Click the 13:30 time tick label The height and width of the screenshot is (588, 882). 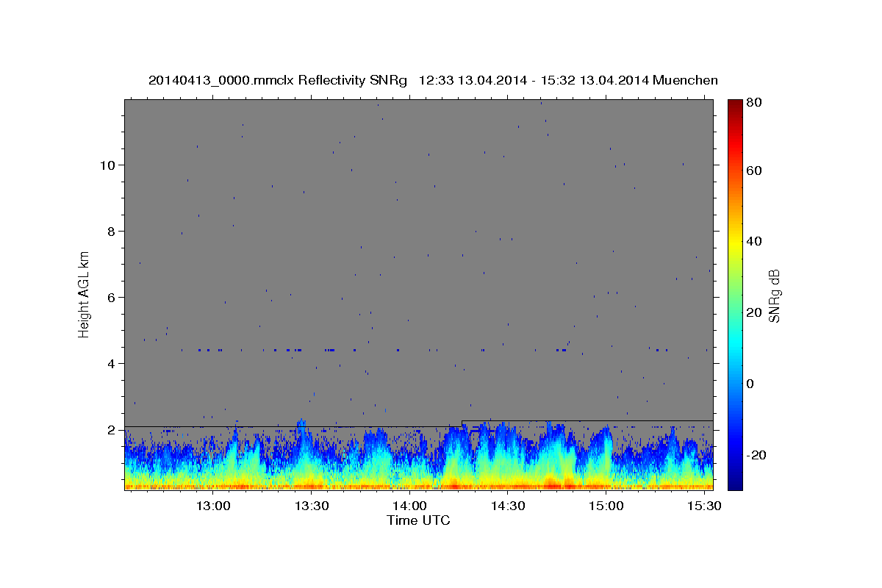[x=311, y=506]
